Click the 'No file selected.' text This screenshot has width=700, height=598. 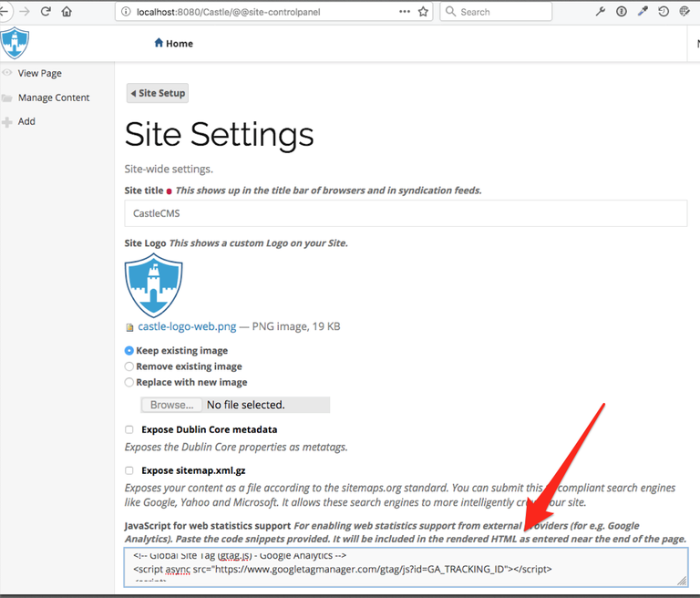point(245,405)
